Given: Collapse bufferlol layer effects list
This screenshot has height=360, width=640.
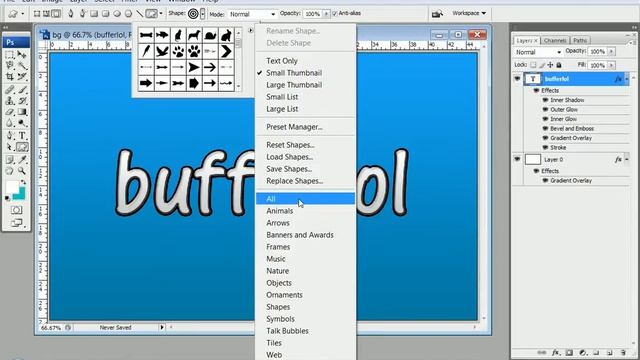Looking at the screenshot, I should click(x=627, y=79).
